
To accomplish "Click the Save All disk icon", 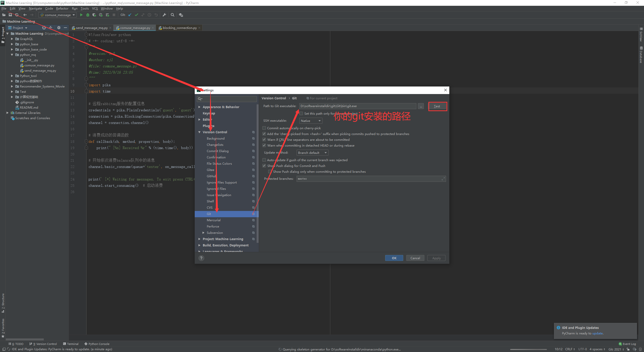I will 10,15.
